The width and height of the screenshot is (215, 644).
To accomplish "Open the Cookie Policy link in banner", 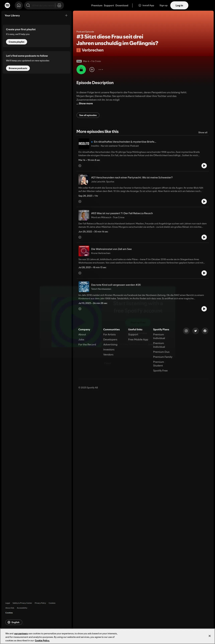I will [42, 640].
